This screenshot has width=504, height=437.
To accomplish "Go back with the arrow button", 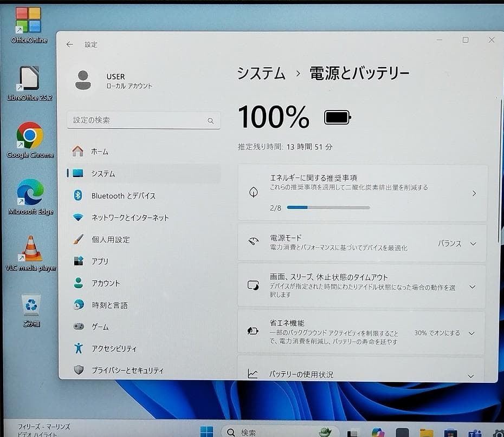I will coord(69,44).
